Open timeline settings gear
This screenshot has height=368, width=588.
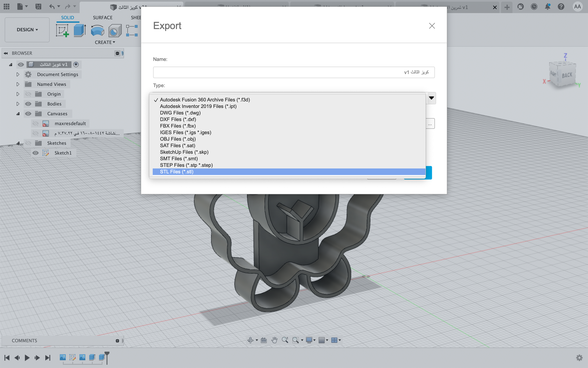coord(579,358)
